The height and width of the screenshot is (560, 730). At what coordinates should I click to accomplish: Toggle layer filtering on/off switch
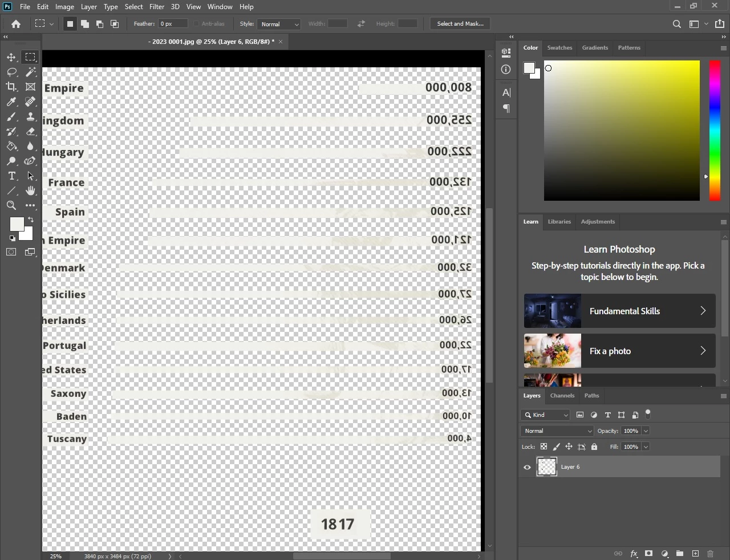click(x=648, y=414)
